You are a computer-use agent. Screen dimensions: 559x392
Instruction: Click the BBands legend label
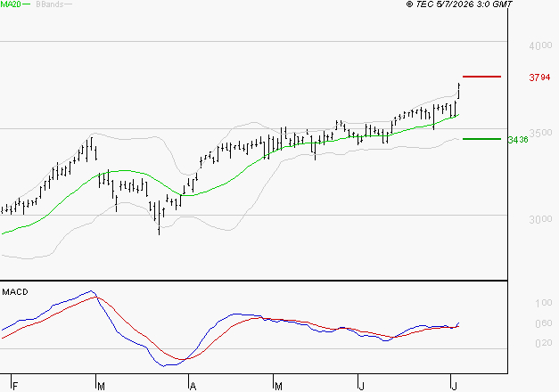(x=50, y=4)
